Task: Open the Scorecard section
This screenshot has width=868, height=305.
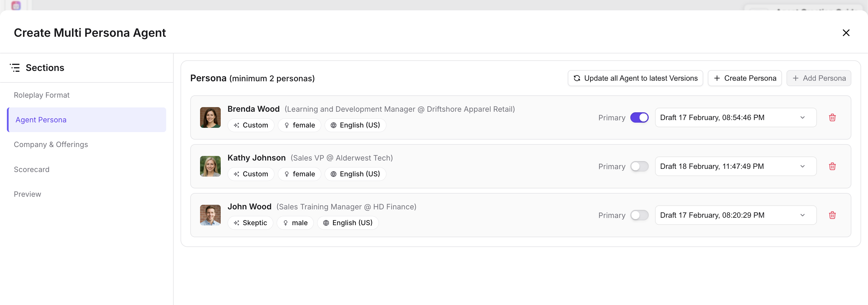Action: 32,169
